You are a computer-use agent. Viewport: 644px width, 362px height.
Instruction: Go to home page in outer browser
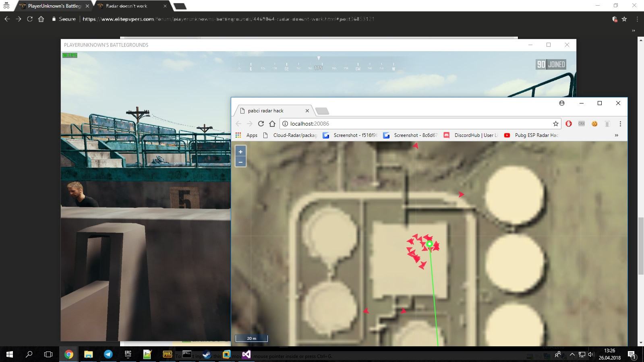(41, 19)
